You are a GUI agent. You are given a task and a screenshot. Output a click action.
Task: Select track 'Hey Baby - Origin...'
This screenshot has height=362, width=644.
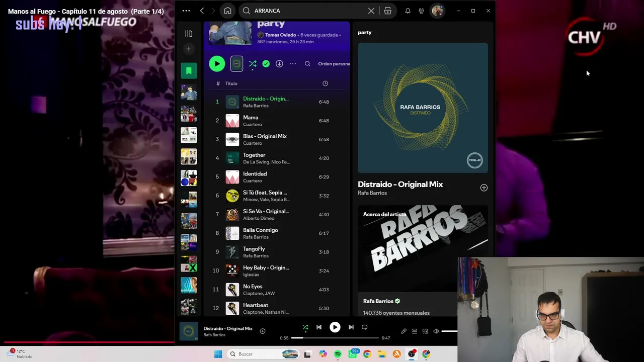click(276, 271)
